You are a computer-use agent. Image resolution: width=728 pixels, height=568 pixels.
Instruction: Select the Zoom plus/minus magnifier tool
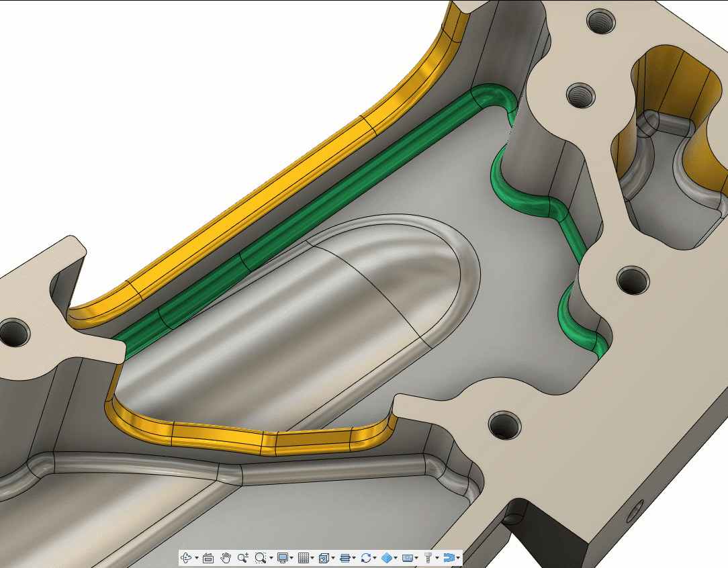tap(243, 557)
